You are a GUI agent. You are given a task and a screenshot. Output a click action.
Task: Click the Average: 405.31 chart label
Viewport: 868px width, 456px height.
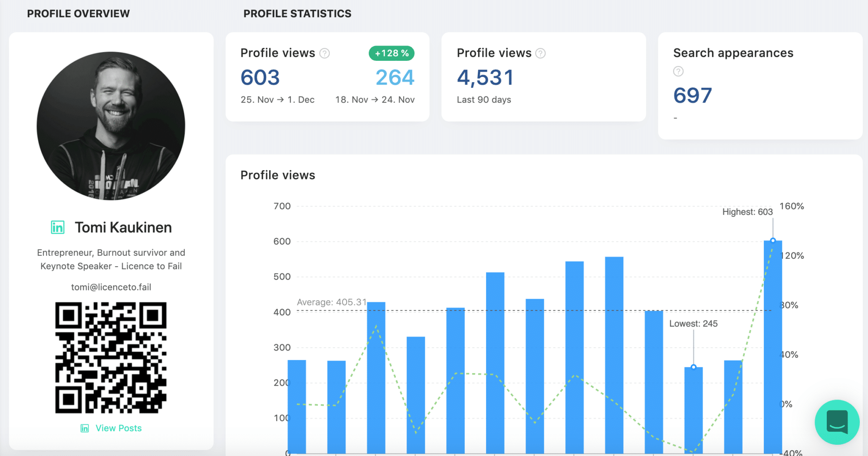(332, 302)
